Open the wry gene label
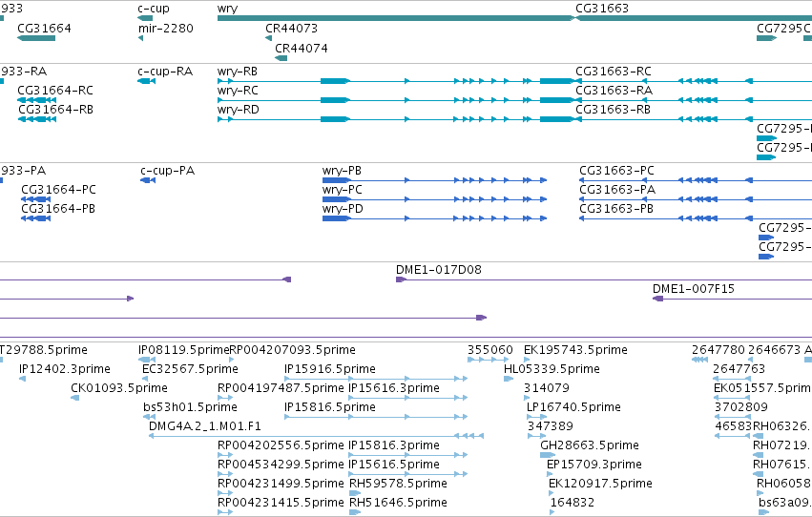 point(228,9)
